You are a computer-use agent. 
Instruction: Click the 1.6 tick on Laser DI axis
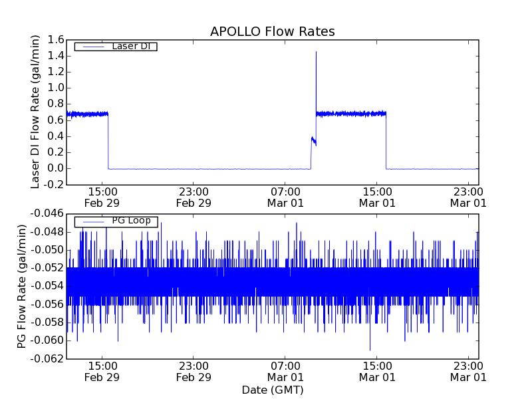(x=56, y=40)
